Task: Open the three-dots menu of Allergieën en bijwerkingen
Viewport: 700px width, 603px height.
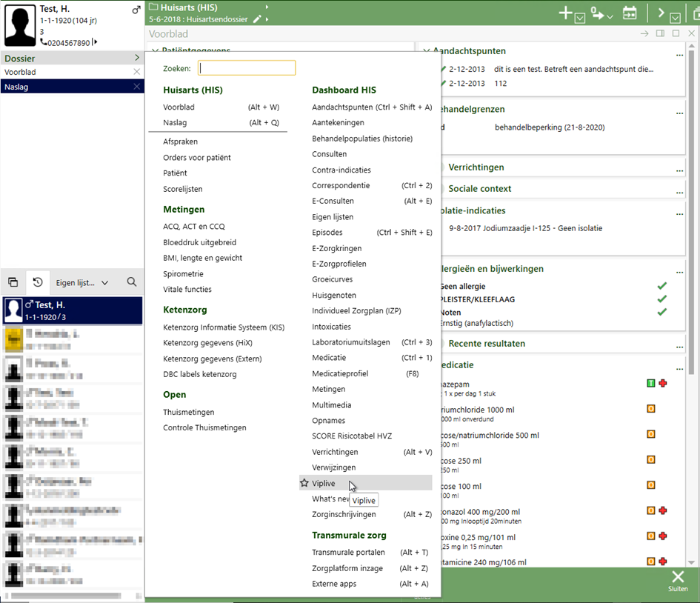Action: pyautogui.click(x=679, y=272)
